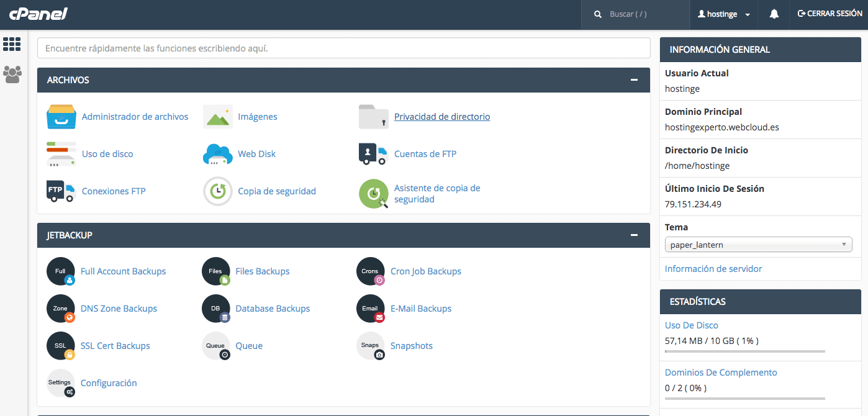Open the JetBackup Settings icon
Screen dimensions: 868x416
click(x=61, y=383)
